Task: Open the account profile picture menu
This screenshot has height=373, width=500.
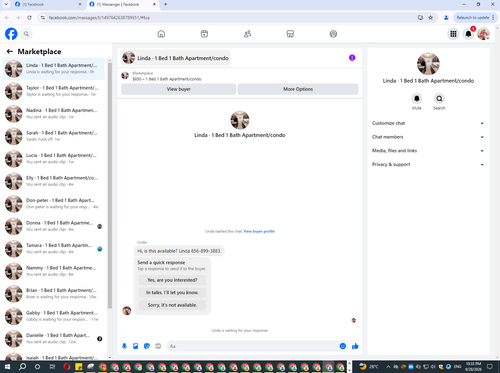Action: (483, 34)
